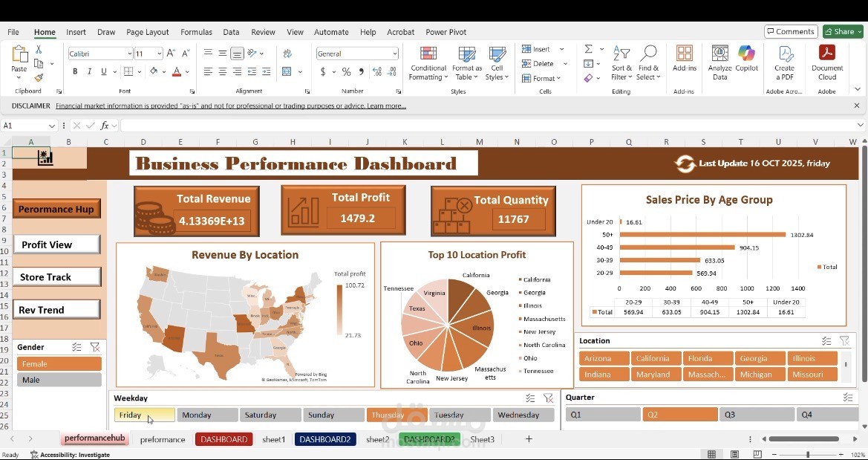Click the Profit View button
868x460 pixels.
click(56, 244)
